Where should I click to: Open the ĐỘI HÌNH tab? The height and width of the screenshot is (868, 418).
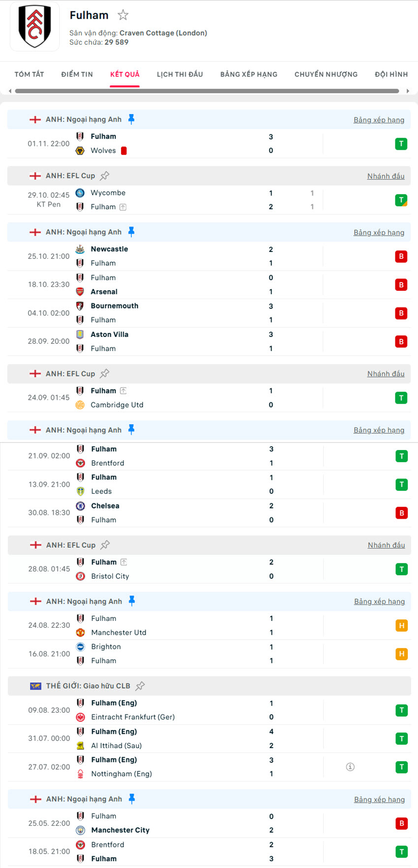[390, 74]
